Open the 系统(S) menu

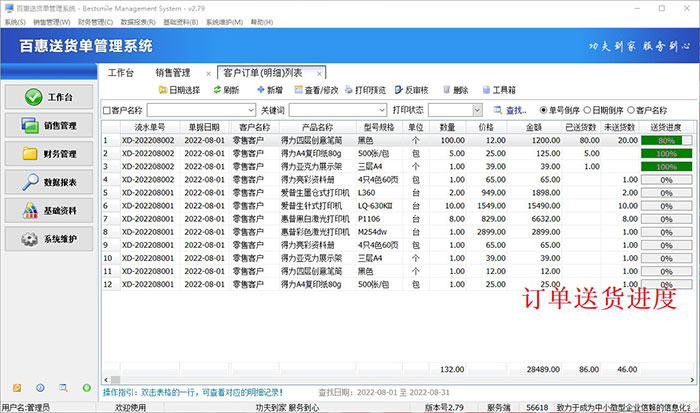click(15, 22)
